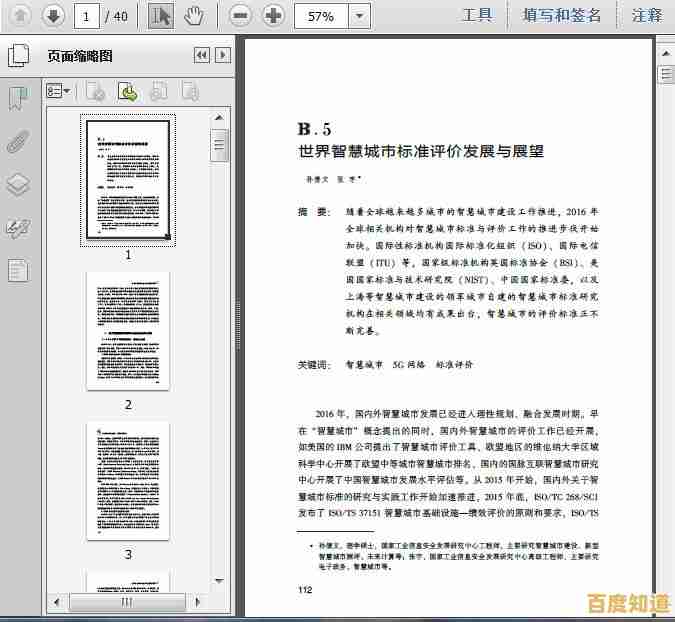This screenshot has width=675, height=622.
Task: Select page 1 thumbnail
Action: pos(128,179)
